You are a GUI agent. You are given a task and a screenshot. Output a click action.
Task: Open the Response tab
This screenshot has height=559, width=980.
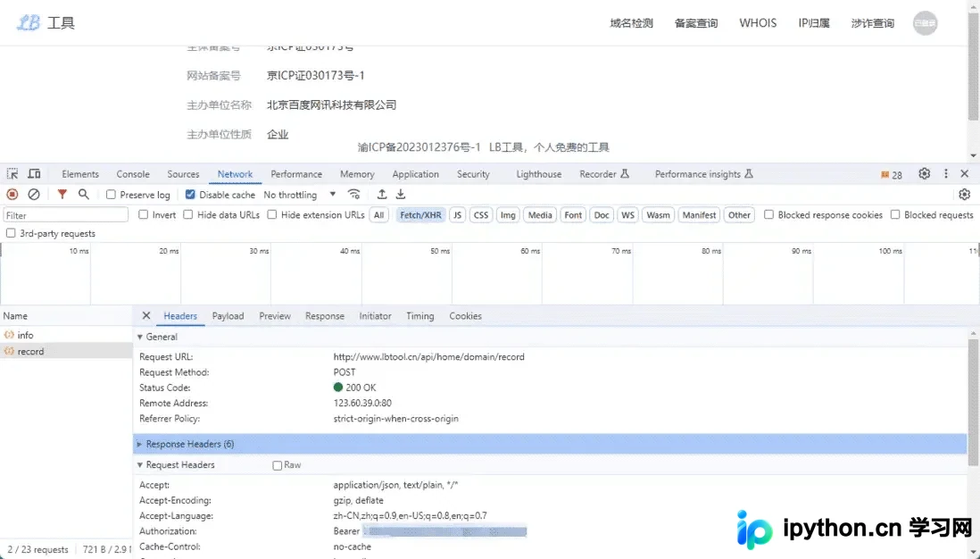(324, 316)
